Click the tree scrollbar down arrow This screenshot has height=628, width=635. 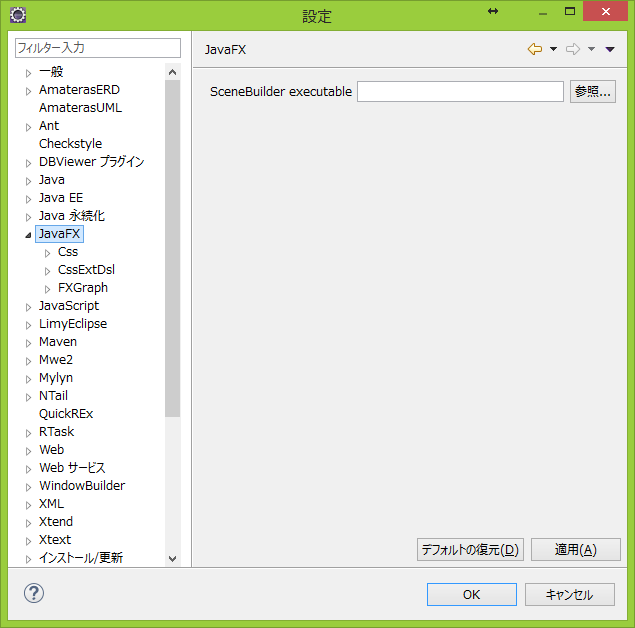tap(173, 559)
